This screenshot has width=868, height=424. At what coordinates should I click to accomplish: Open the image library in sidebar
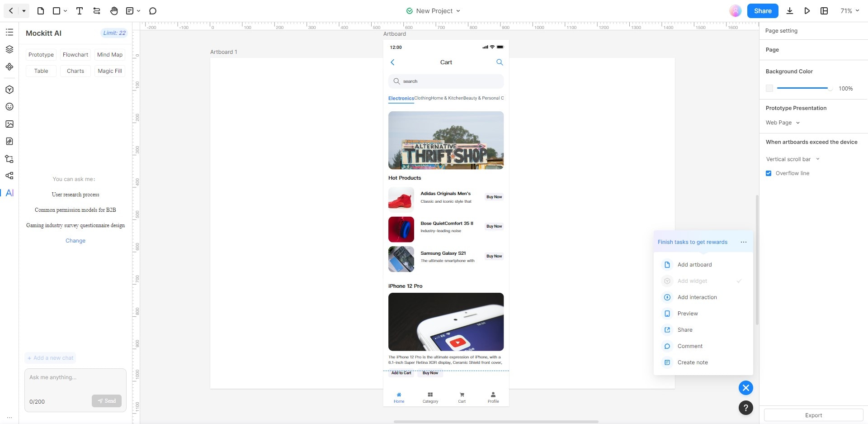tap(9, 124)
